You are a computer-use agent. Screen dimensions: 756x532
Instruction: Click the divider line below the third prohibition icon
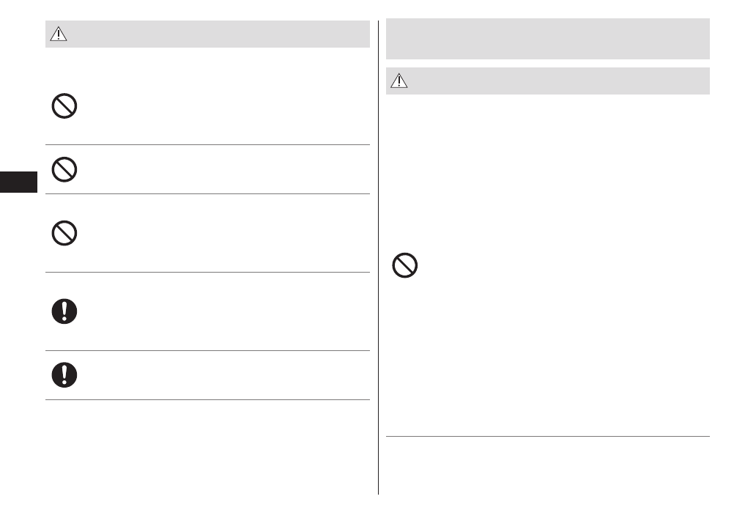[x=207, y=273]
